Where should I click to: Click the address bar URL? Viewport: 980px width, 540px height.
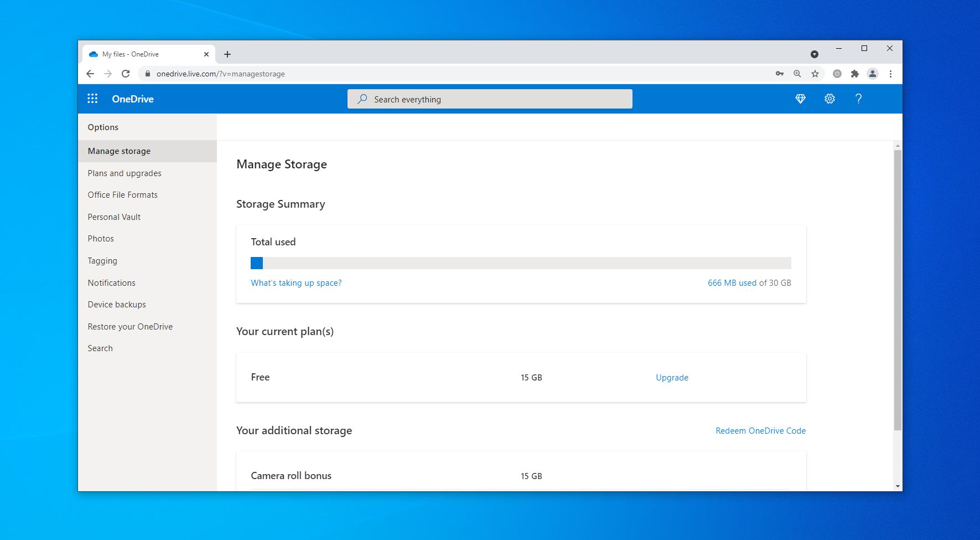click(220, 74)
